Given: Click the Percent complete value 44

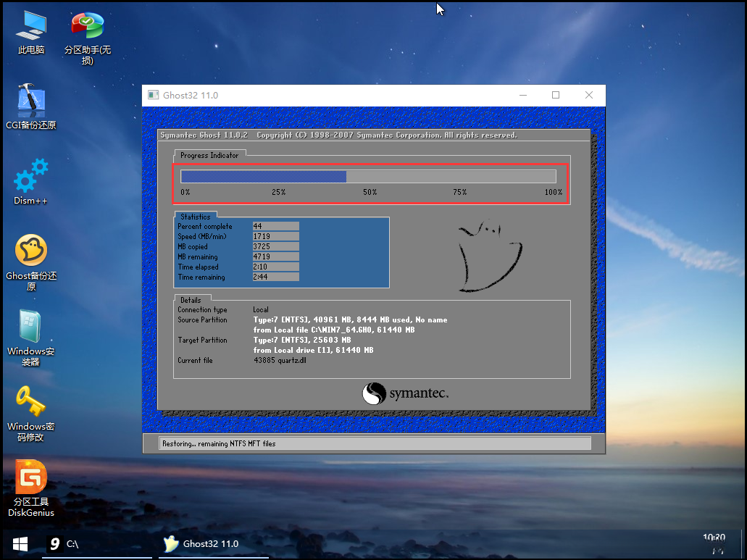Looking at the screenshot, I should (x=276, y=226).
